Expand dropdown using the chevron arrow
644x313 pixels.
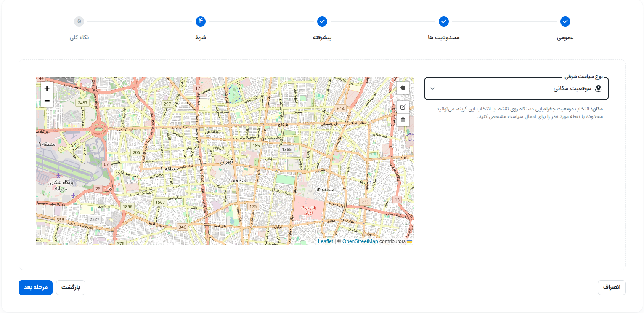[x=432, y=88]
